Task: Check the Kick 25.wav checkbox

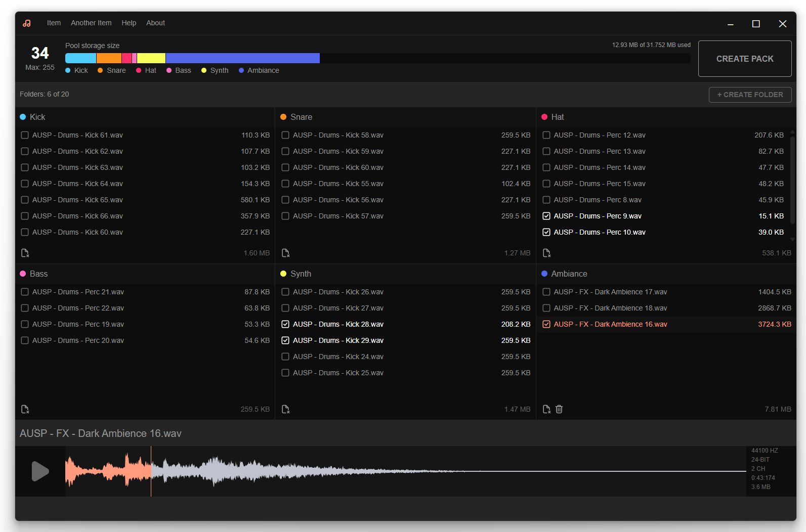Action: point(285,373)
